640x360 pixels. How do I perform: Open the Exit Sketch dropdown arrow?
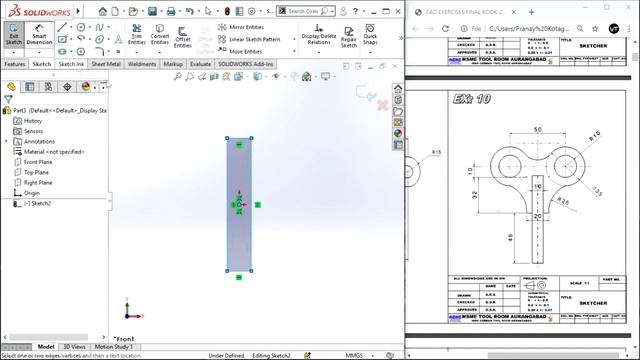13,53
